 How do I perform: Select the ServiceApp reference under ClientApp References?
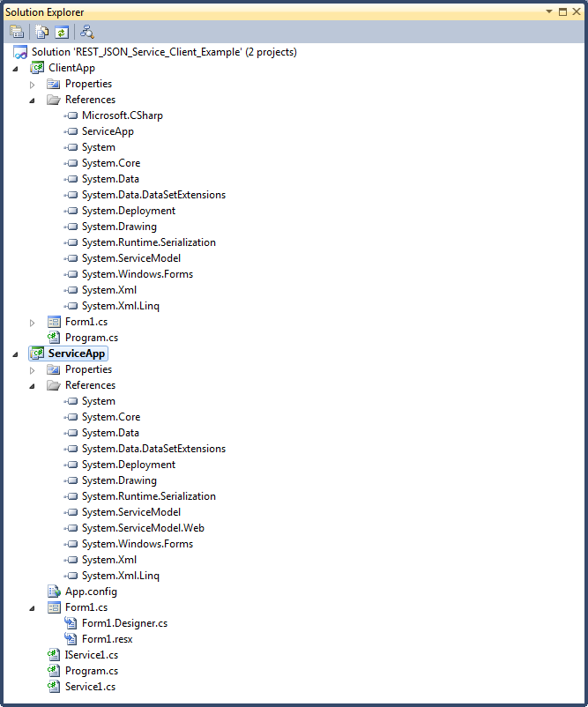pyautogui.click(x=108, y=131)
